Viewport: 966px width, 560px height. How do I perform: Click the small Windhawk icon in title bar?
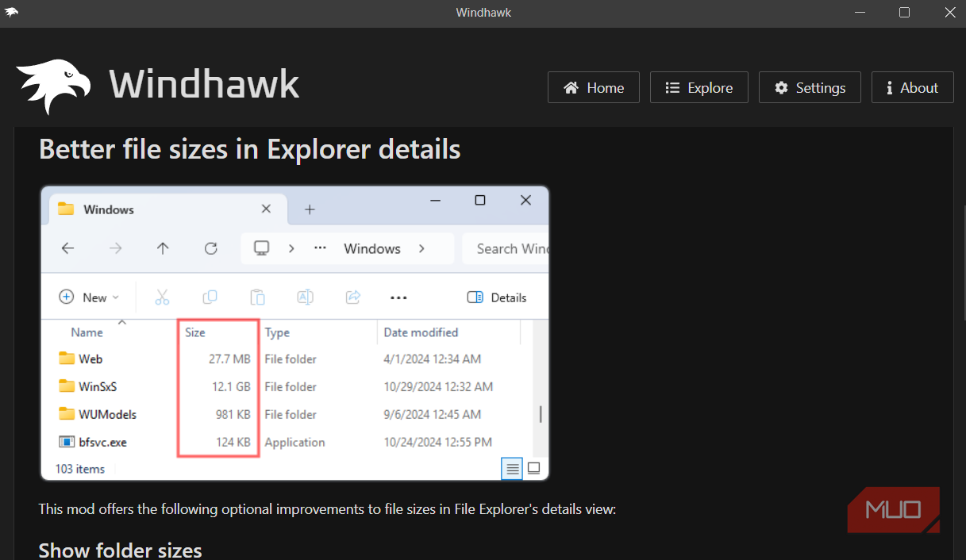click(12, 12)
